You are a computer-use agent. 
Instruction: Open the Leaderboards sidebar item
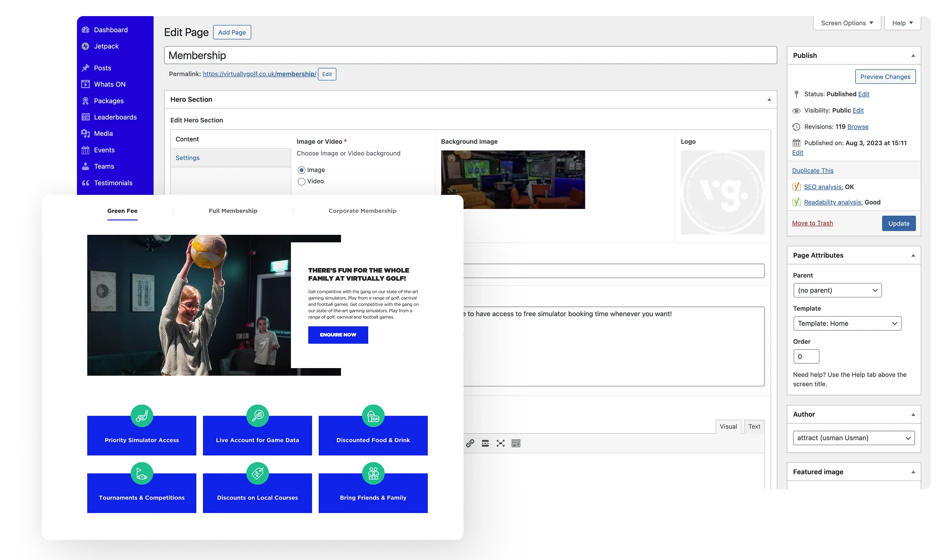(115, 117)
